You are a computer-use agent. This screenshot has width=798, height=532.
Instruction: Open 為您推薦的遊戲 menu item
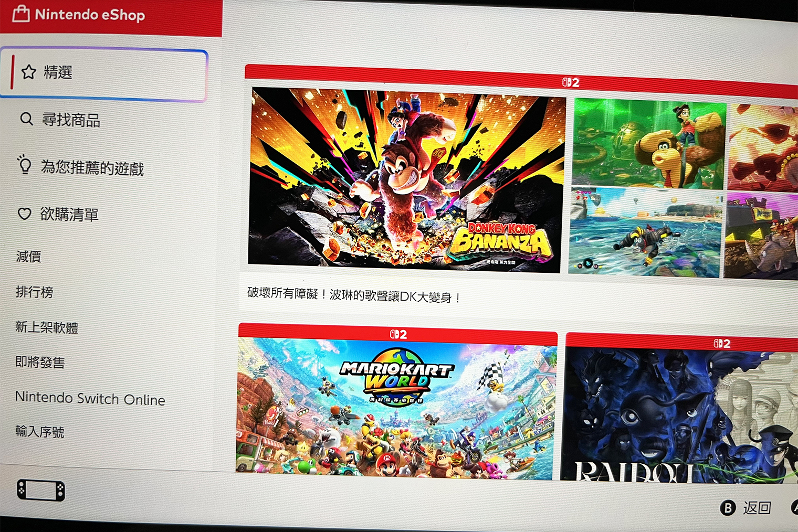[92, 168]
